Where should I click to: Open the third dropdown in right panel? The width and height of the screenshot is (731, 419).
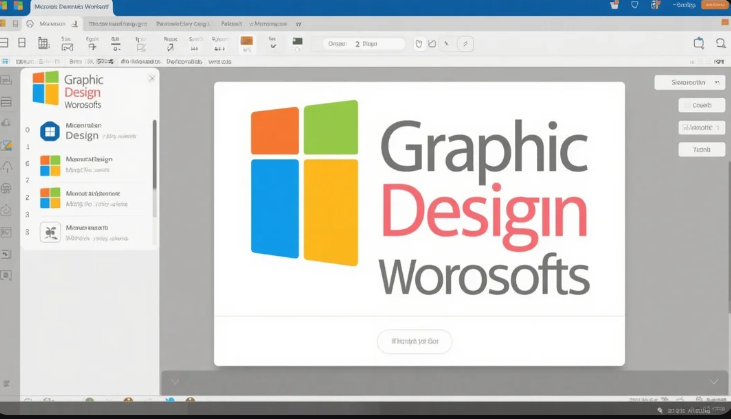(702, 127)
